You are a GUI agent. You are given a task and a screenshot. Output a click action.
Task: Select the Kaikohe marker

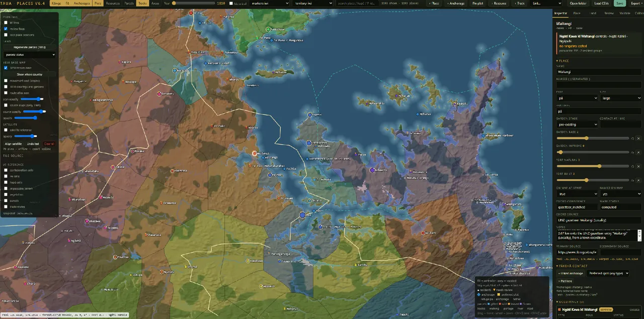pos(16,267)
